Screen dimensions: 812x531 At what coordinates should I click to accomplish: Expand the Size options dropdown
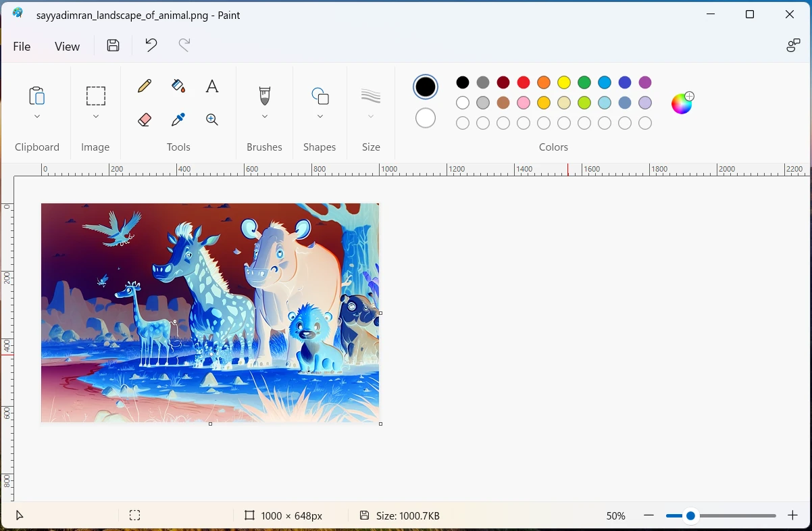pos(370,116)
